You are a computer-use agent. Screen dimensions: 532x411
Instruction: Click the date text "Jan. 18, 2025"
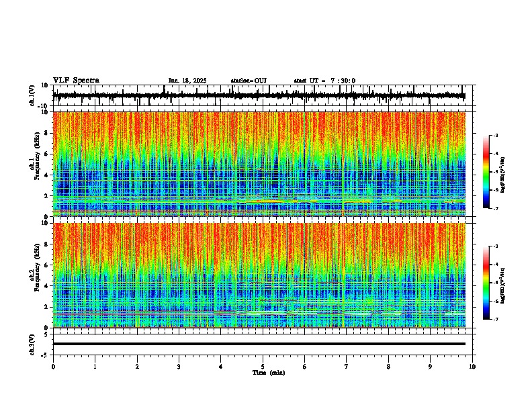point(187,81)
